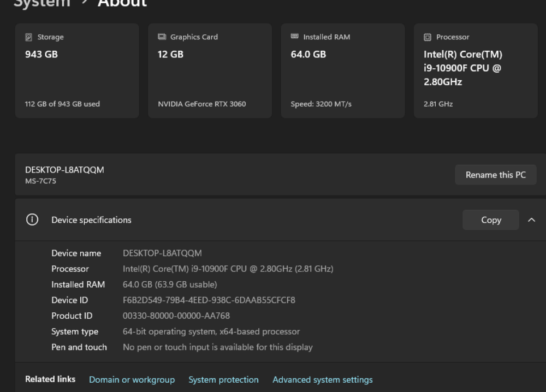Click the Intel Core i9-10900F processor card title
This screenshot has height=392, width=546.
[463, 68]
